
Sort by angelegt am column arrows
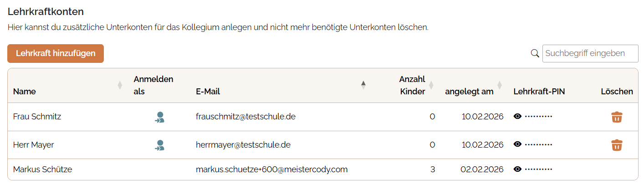[499, 85]
